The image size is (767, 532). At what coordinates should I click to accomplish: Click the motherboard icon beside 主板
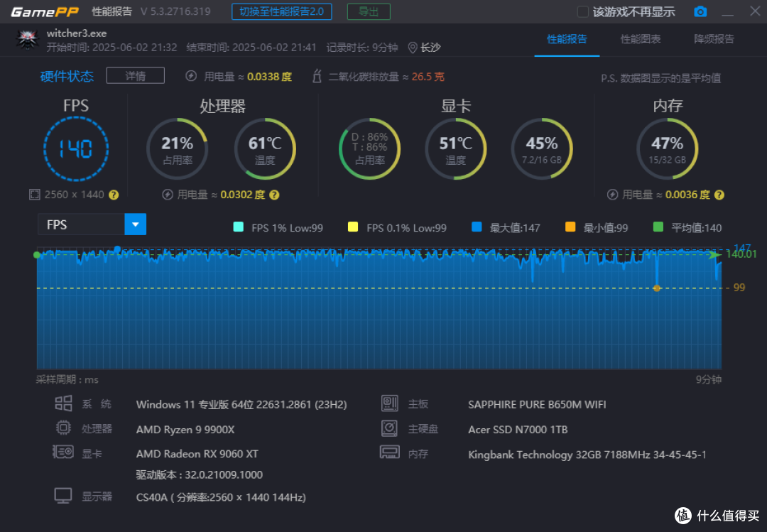389,403
